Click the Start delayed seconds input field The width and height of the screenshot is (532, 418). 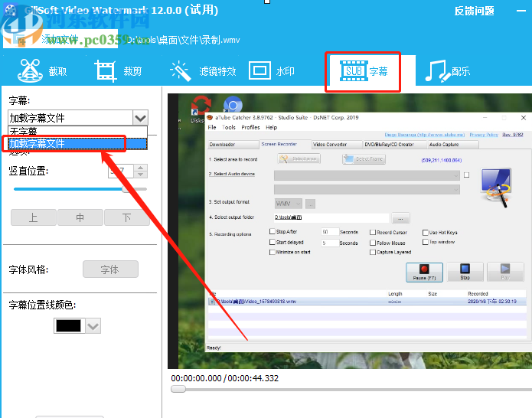330,243
